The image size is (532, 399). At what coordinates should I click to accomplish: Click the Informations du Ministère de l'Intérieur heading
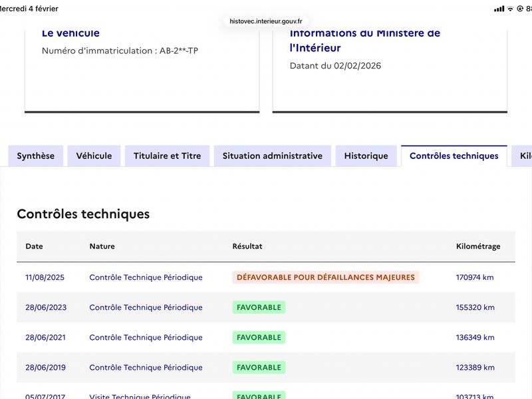pyautogui.click(x=365, y=41)
